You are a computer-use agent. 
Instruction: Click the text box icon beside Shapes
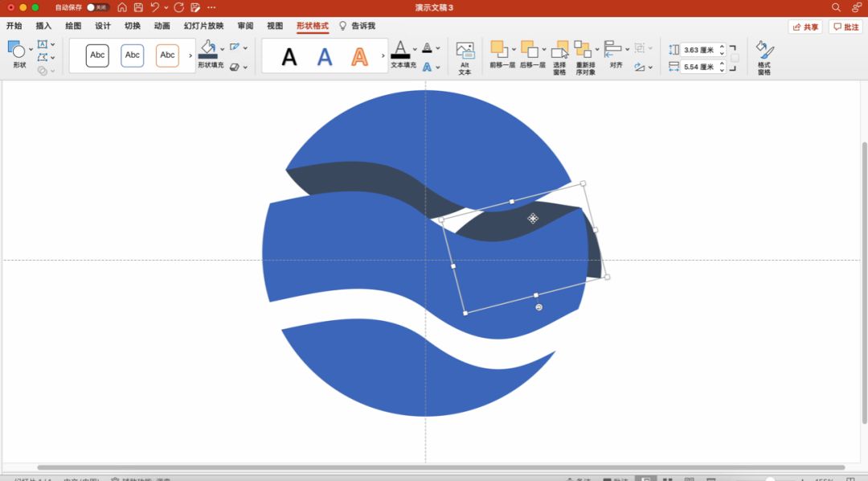coord(43,43)
